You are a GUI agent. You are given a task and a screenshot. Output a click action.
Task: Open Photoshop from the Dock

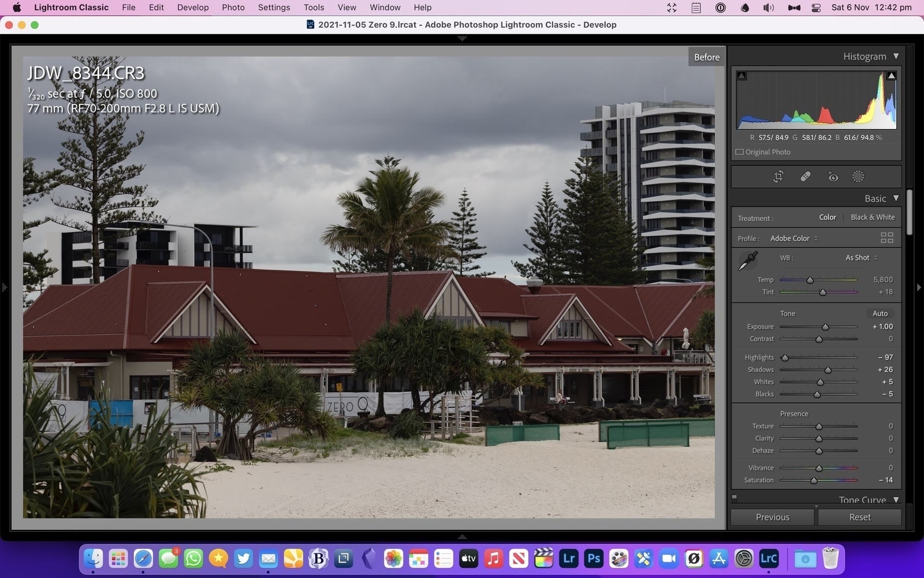594,558
